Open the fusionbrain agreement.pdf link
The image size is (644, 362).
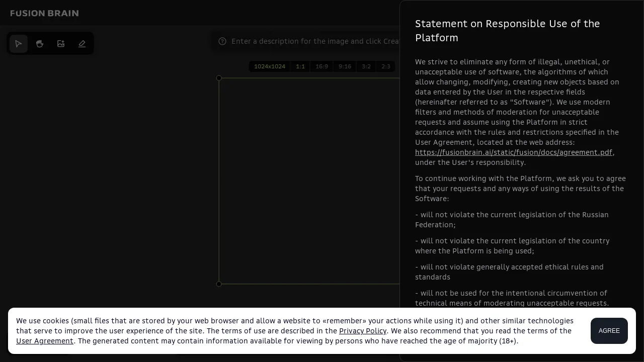click(514, 152)
